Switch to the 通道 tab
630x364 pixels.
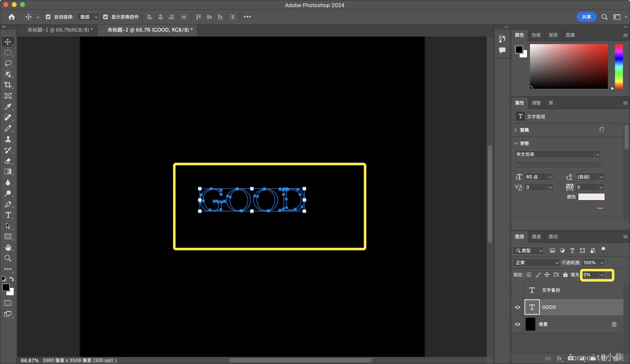tap(536, 237)
